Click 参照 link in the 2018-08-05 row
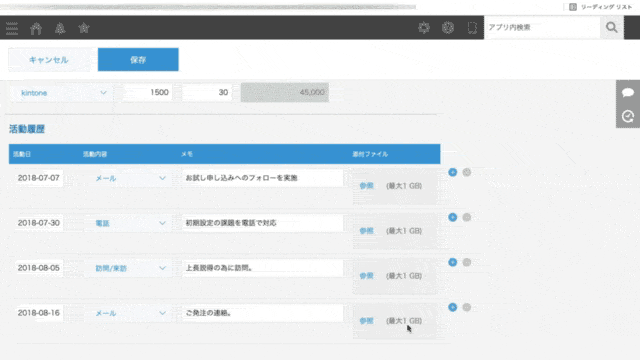 [x=367, y=276]
